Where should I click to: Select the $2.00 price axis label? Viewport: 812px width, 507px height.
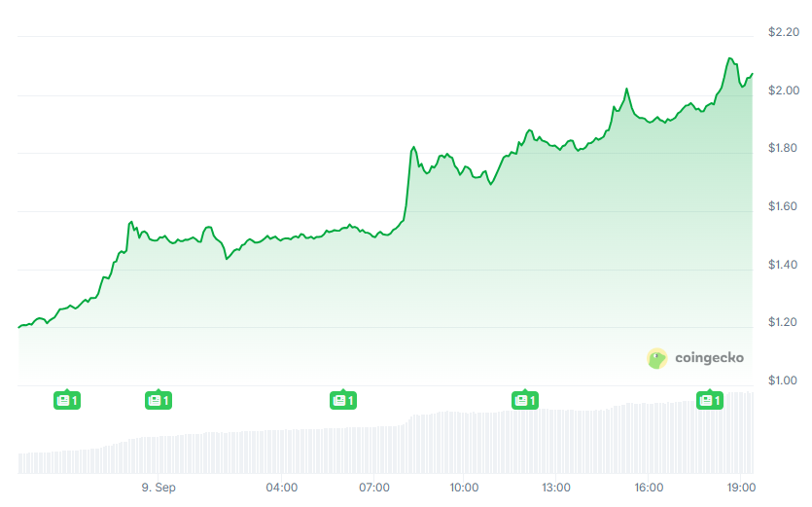click(x=783, y=91)
